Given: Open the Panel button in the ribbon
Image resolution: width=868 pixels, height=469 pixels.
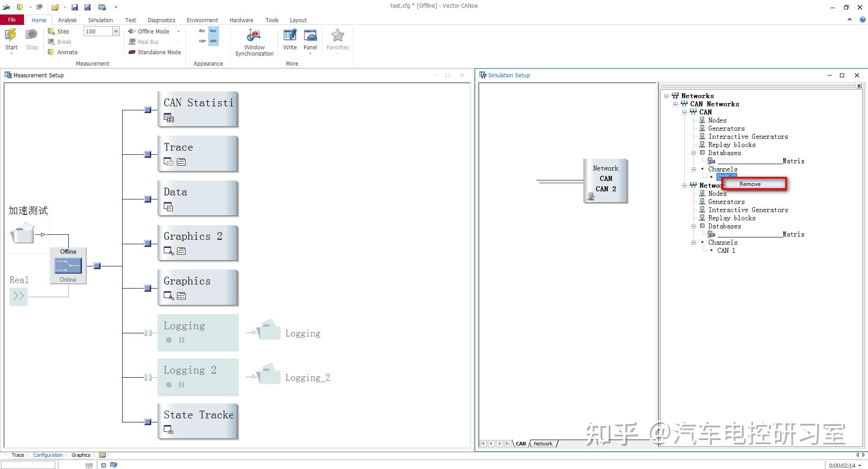Looking at the screenshot, I should (310, 42).
